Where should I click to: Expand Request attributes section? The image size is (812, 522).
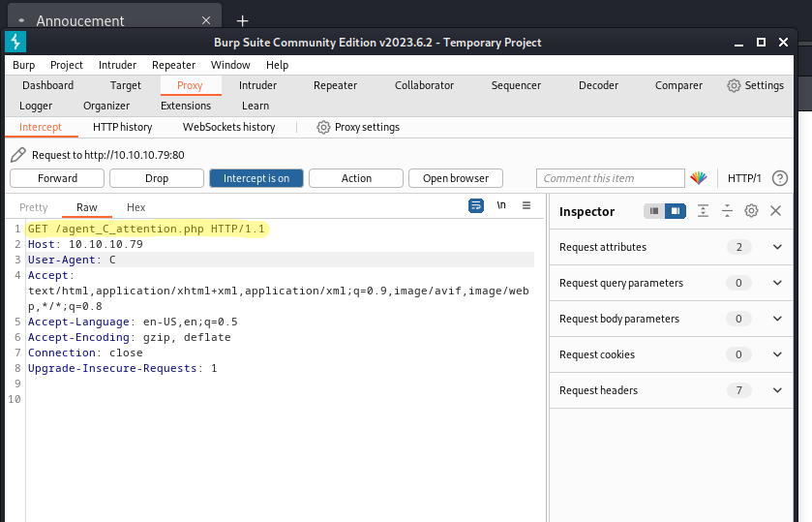[x=777, y=247]
